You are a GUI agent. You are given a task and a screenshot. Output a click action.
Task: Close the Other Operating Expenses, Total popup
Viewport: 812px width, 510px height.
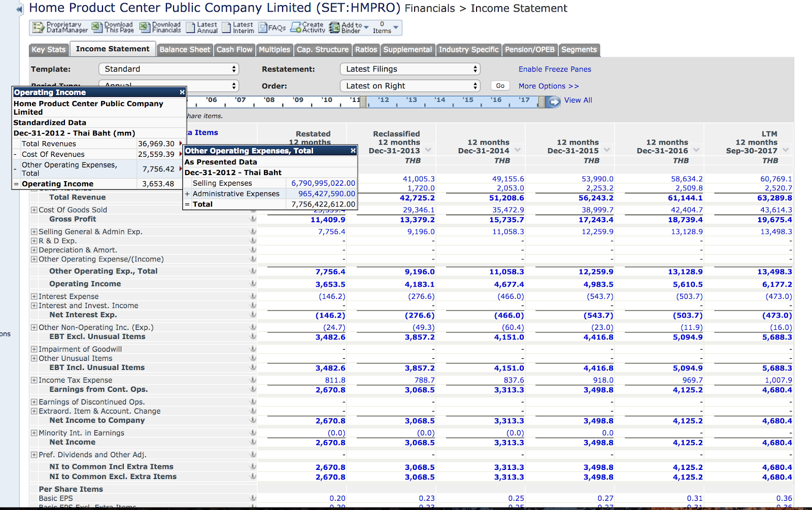[353, 151]
